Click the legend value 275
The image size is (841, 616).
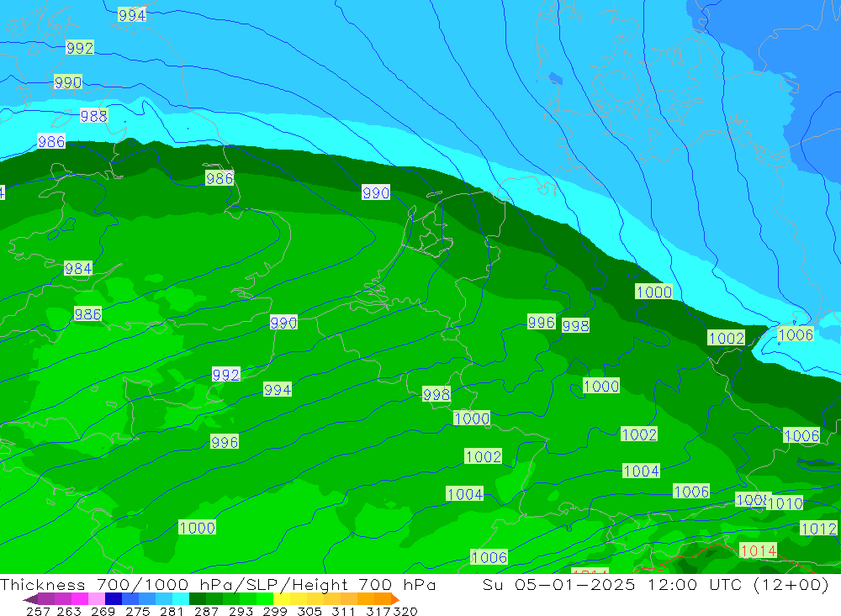(137, 611)
